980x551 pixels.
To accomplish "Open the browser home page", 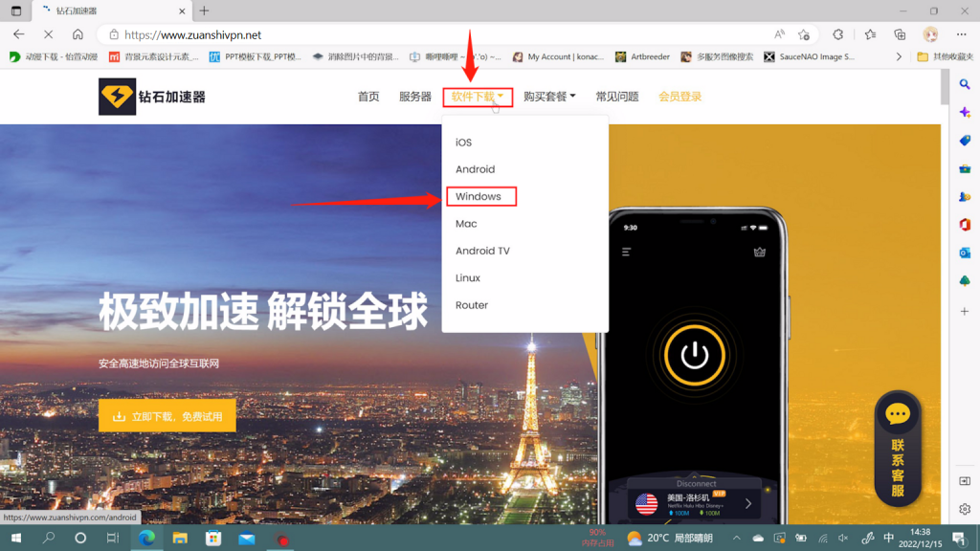I will (78, 34).
